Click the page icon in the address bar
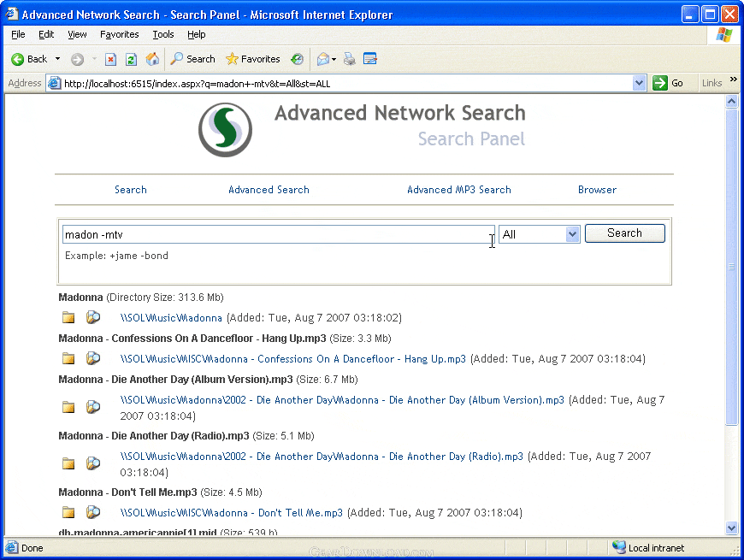Screen dimensions: 744x560 pos(55,84)
